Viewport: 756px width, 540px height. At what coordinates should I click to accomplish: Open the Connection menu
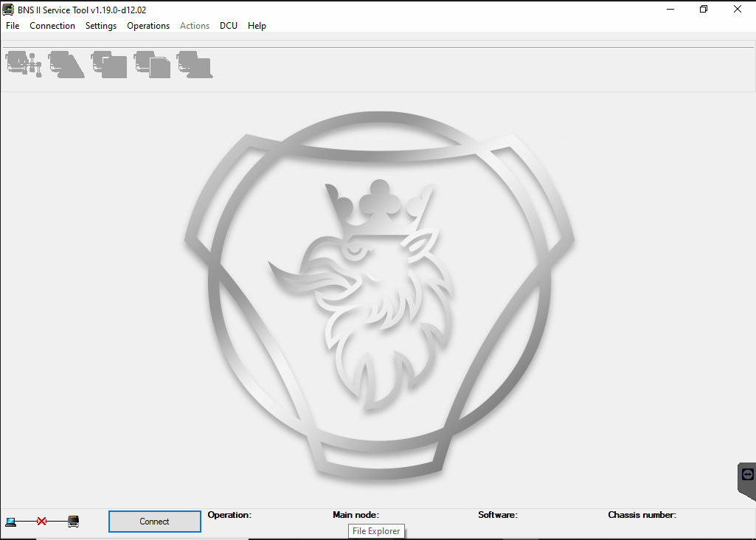tap(52, 26)
